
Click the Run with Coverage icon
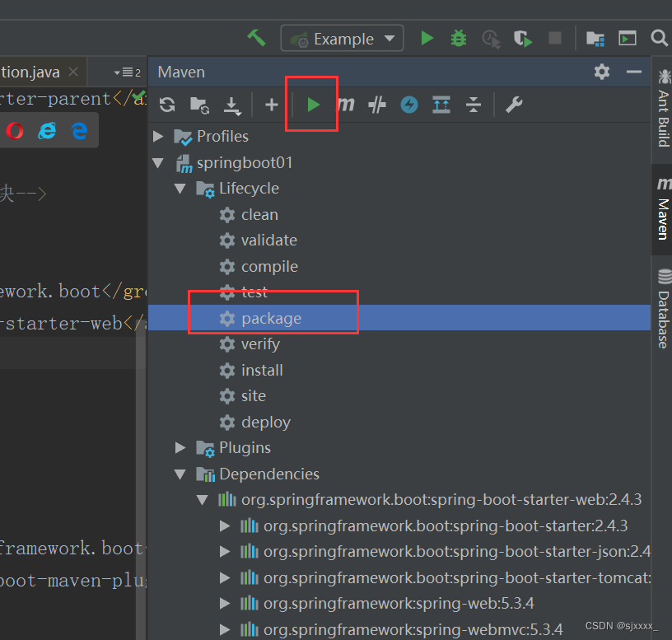522,39
